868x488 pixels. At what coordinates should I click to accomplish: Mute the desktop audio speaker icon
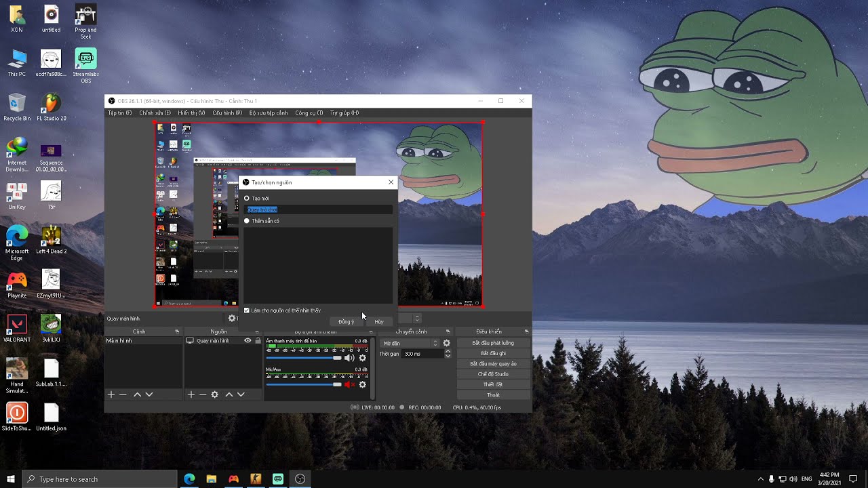point(349,358)
